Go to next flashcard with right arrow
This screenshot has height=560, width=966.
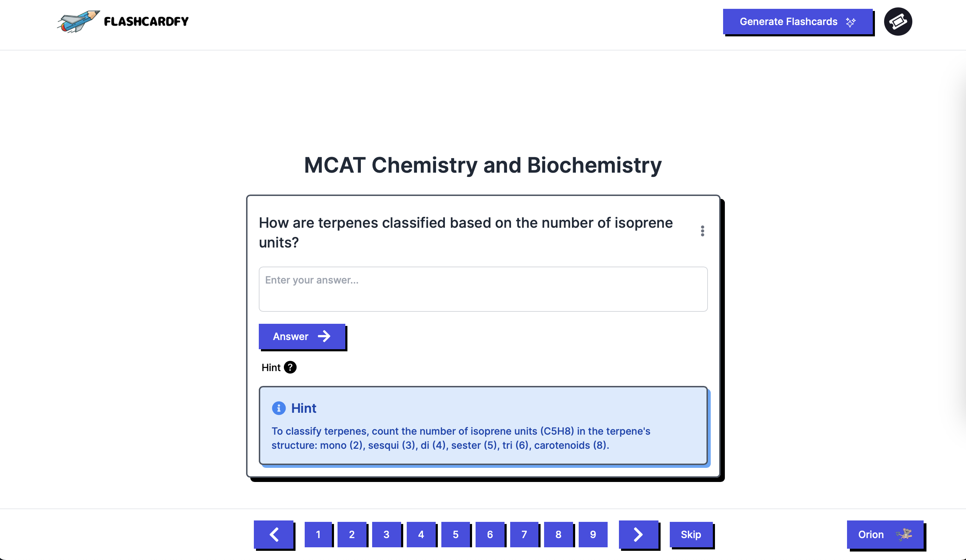(638, 534)
